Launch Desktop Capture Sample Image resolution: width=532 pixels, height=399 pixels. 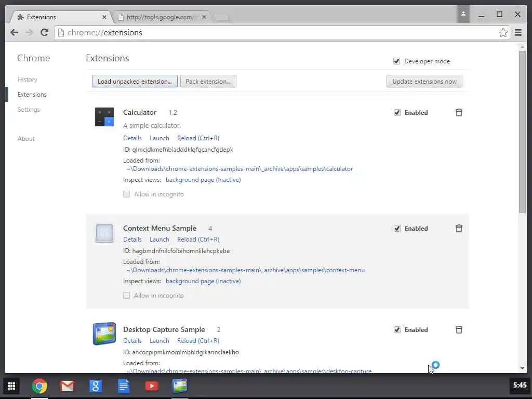point(159,341)
